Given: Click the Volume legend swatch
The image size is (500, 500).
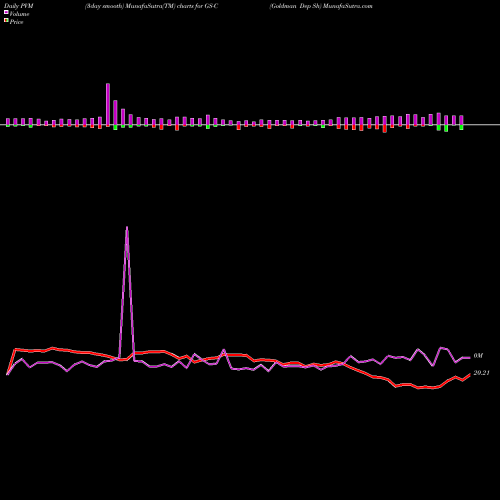Looking at the screenshot, I should (6, 12).
